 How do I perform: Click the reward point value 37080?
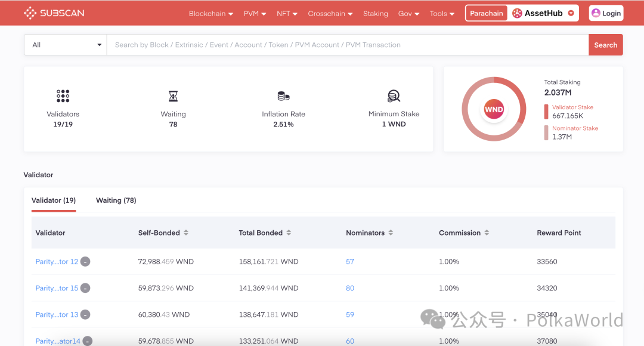547,341
